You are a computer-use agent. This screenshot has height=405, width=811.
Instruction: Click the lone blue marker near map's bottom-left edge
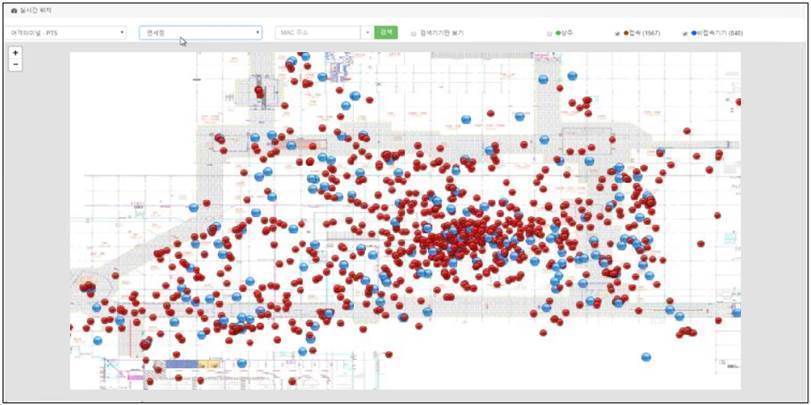98,340
